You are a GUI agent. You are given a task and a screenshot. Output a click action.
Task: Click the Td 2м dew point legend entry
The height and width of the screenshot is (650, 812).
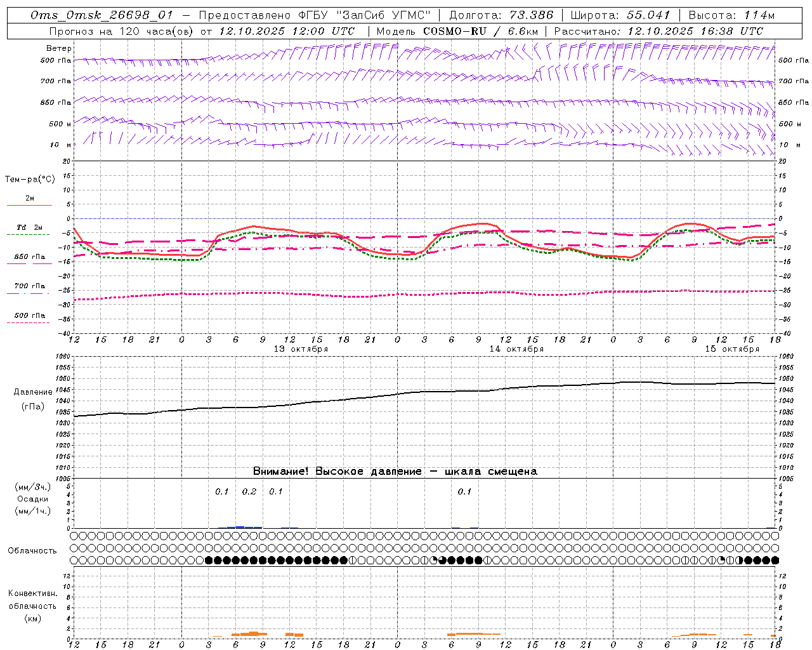pos(29,227)
